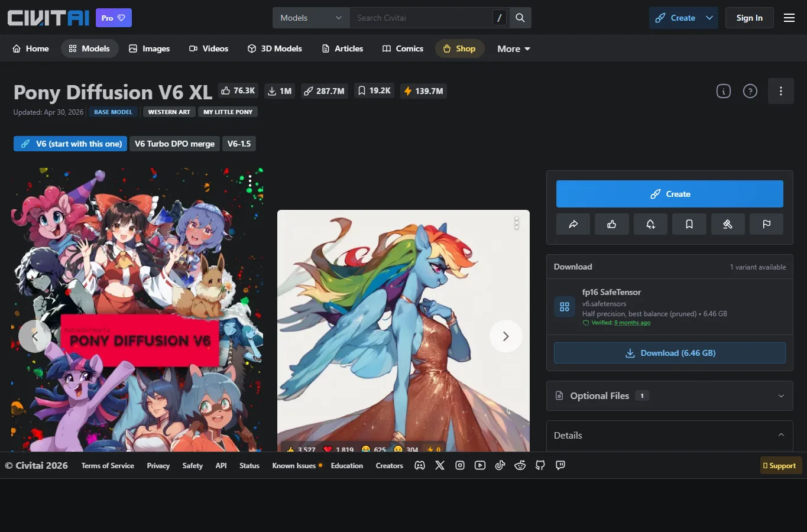Expand the Optional Files section
Viewport: 807px width, 532px height.
click(x=670, y=396)
